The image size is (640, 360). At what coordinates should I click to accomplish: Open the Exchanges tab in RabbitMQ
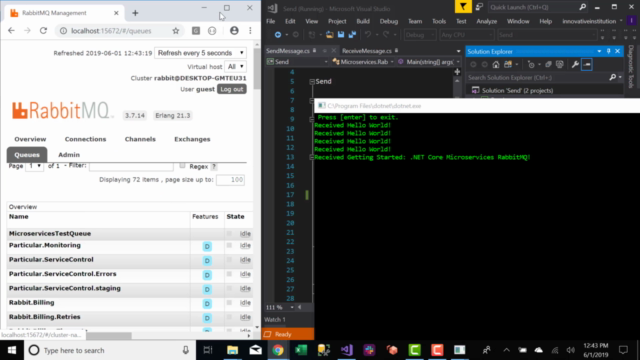(192, 139)
